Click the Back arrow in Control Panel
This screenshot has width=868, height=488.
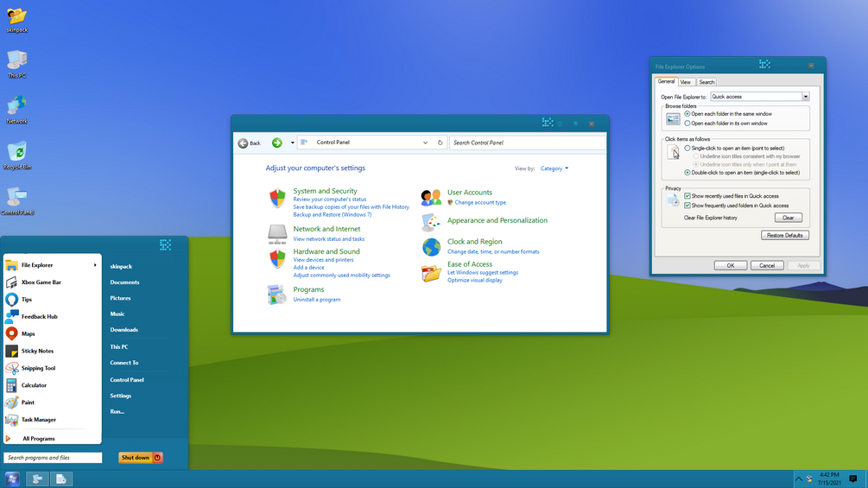(243, 143)
